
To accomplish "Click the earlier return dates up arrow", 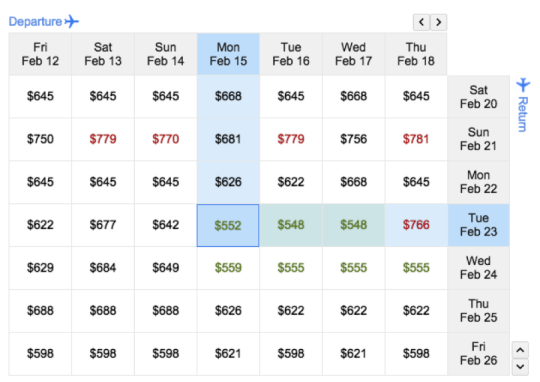I will (520, 350).
